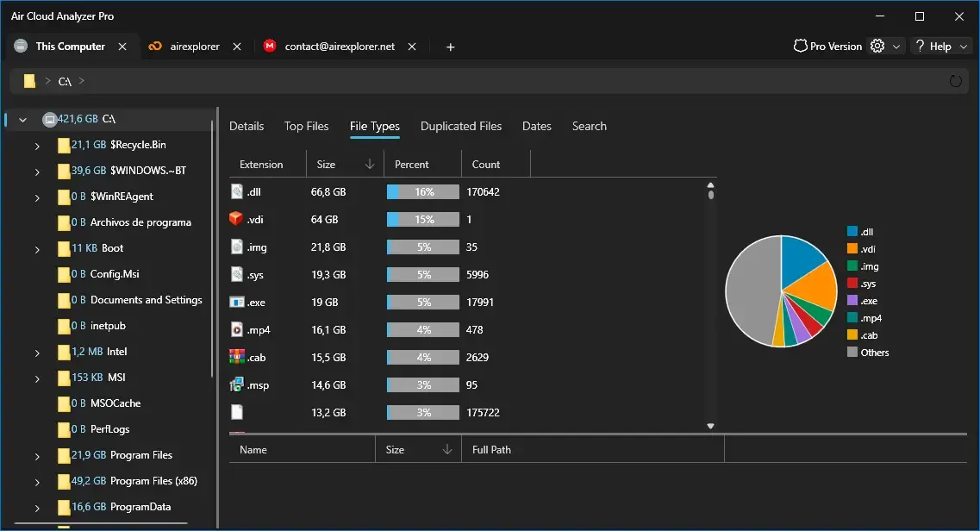Click the .sys file icon
Image resolution: width=980 pixels, height=531 pixels.
[237, 274]
